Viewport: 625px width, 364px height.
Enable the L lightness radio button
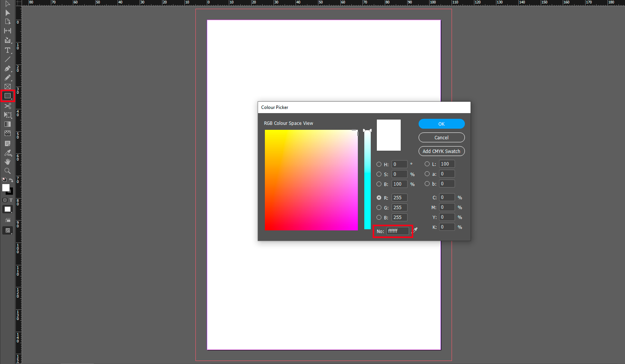(x=427, y=164)
